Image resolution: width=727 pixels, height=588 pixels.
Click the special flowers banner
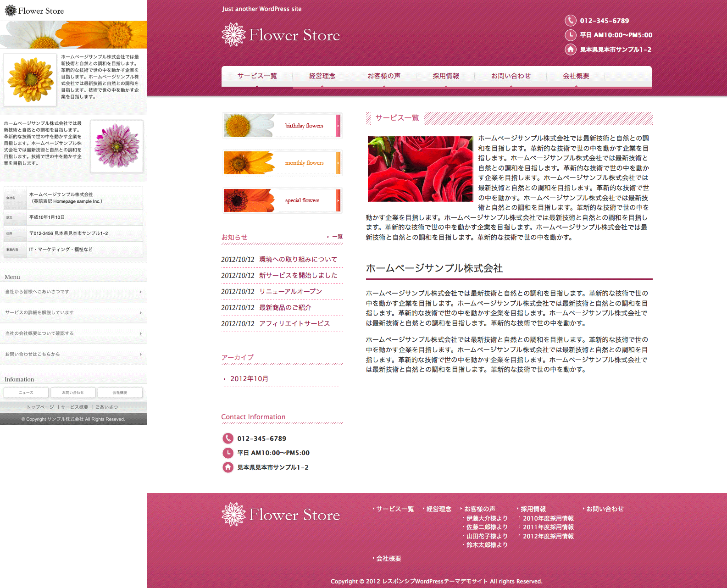(x=282, y=200)
